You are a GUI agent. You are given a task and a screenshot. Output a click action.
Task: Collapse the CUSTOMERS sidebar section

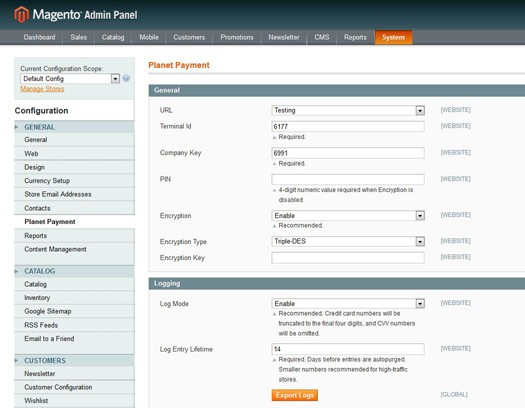click(74, 360)
